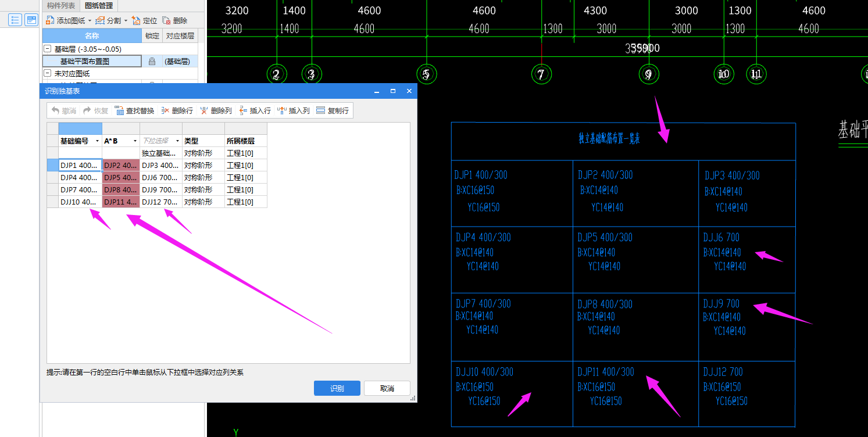
Task: Click axis bubble 7 in CAD drawing
Action: click(541, 74)
